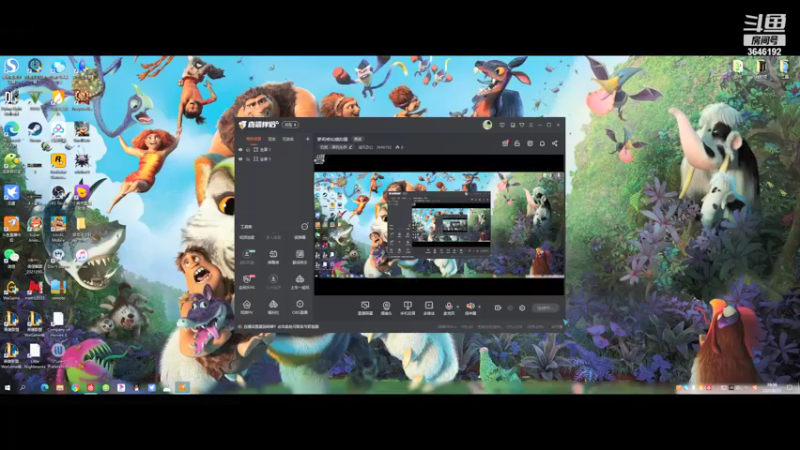
Task: Click the car-shaped tool icon in the toolbox
Action: pos(299,281)
